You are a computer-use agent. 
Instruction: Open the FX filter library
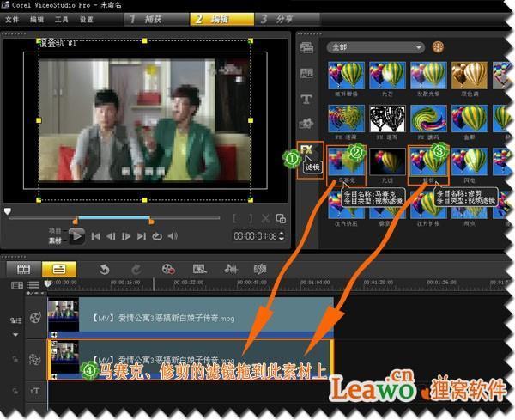(306, 149)
